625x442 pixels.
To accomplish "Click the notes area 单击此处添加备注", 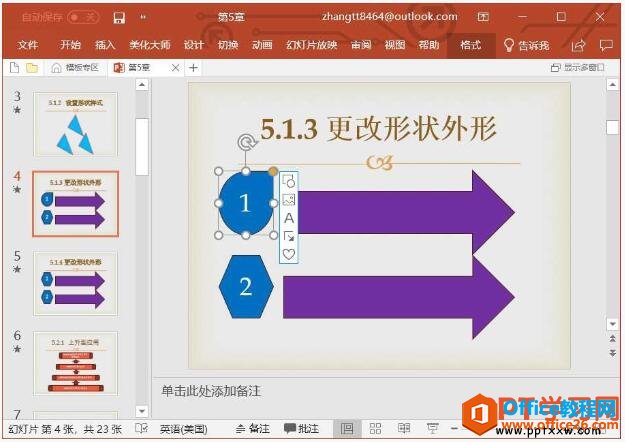I will (211, 391).
